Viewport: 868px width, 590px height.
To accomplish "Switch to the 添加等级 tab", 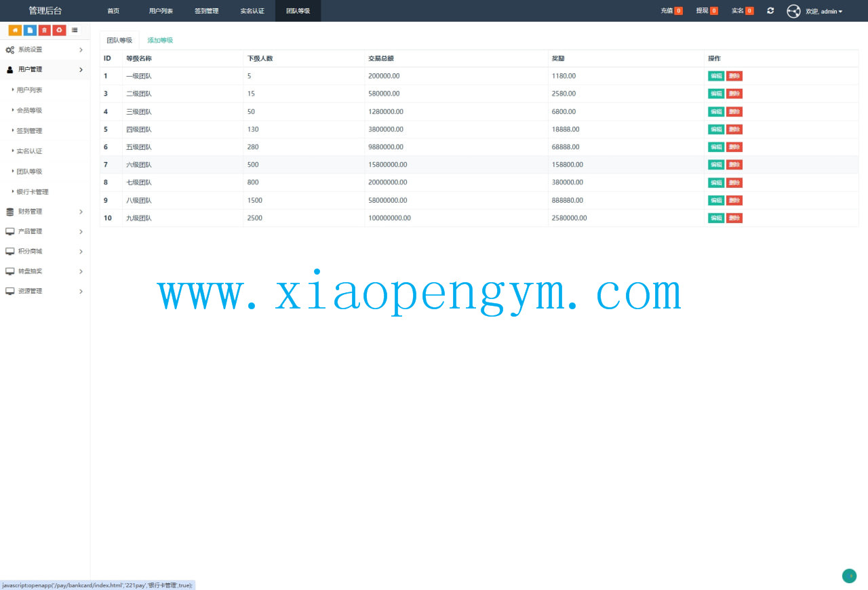I will coord(160,40).
